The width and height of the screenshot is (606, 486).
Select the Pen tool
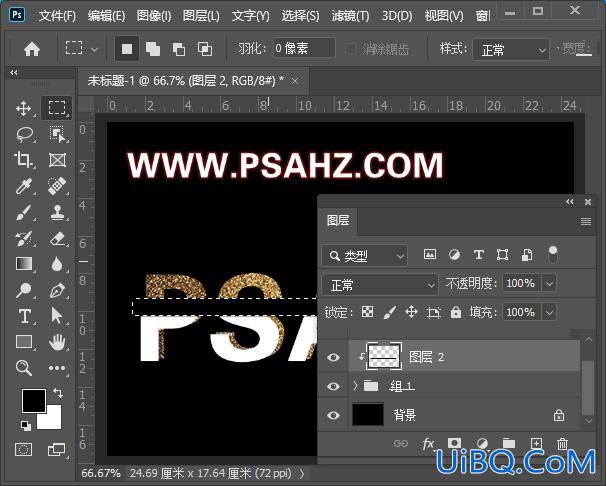57,291
